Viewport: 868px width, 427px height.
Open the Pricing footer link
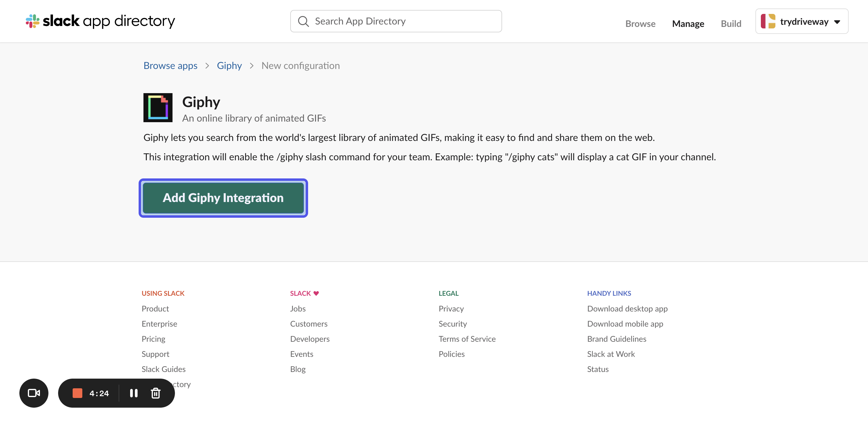(153, 339)
